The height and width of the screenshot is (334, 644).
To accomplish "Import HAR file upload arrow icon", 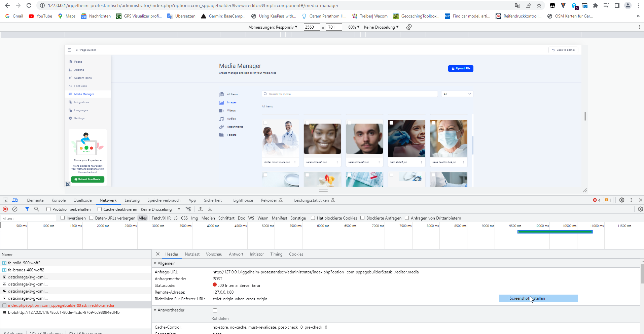I will pos(201,209).
